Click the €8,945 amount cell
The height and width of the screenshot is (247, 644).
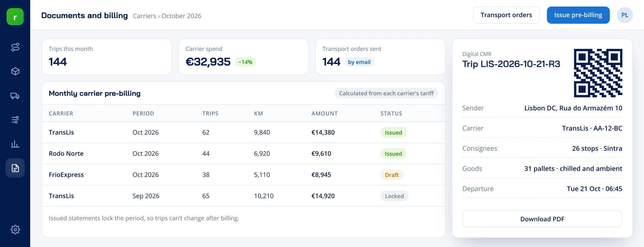pyautogui.click(x=321, y=175)
